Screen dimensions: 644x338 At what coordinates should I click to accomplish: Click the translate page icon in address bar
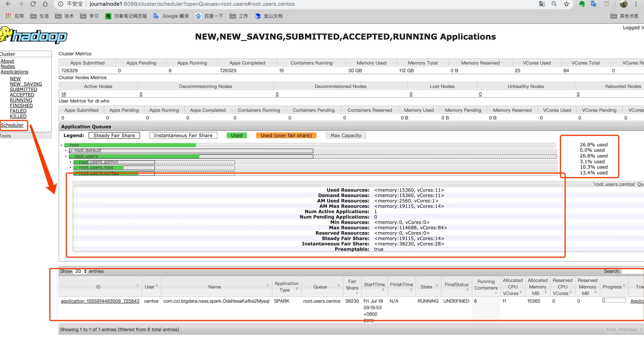click(x=542, y=4)
